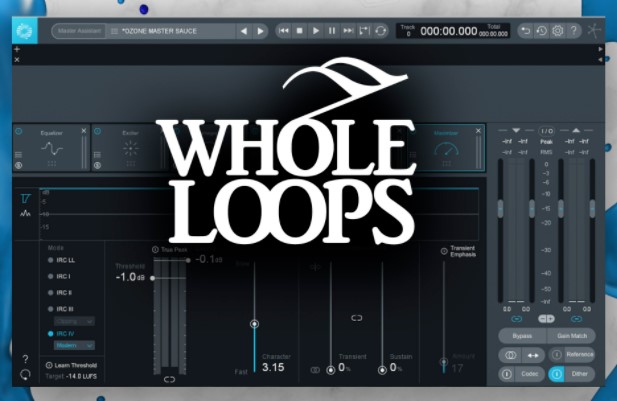617x401 pixels.
Task: Expand the output meter triangle
Action: pyautogui.click(x=576, y=130)
